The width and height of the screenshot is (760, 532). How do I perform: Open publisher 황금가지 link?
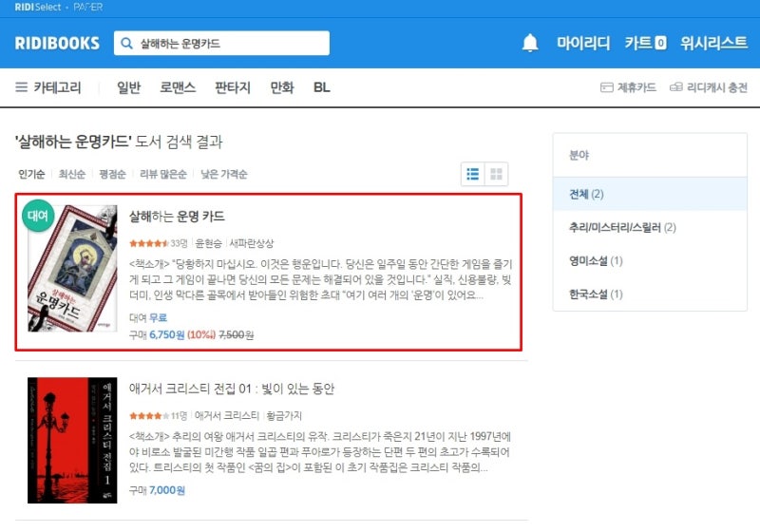coord(284,416)
